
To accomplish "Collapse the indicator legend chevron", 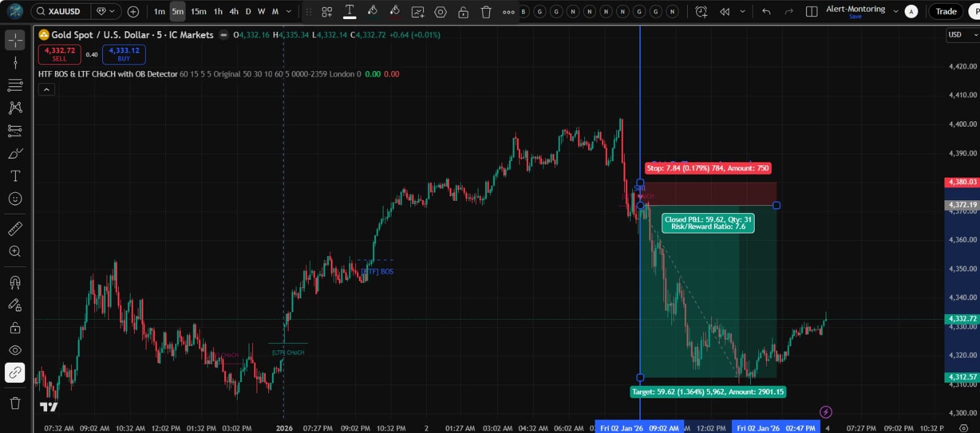I will [47, 89].
